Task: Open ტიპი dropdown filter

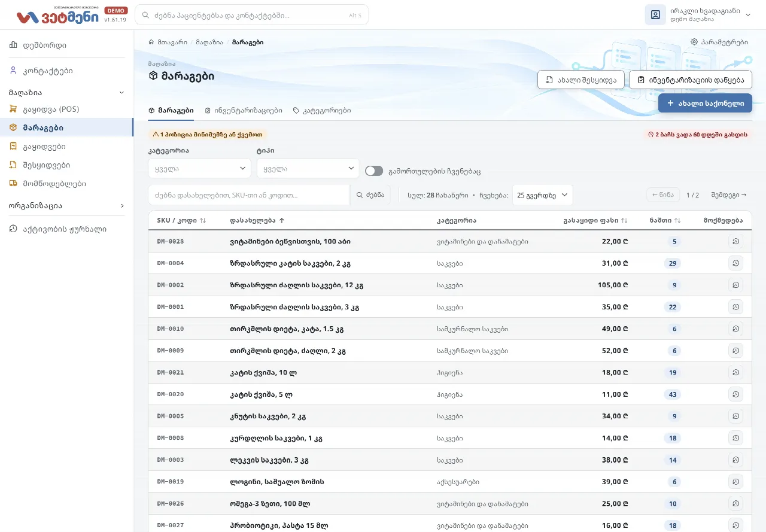Action: 308,168
